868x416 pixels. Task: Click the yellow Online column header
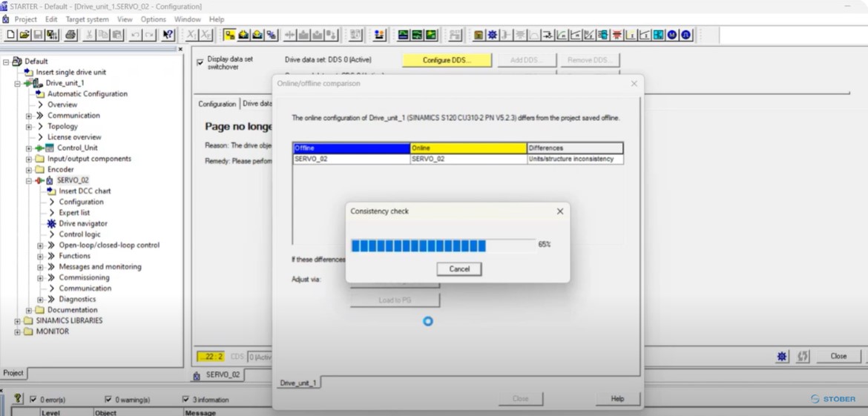tap(468, 148)
